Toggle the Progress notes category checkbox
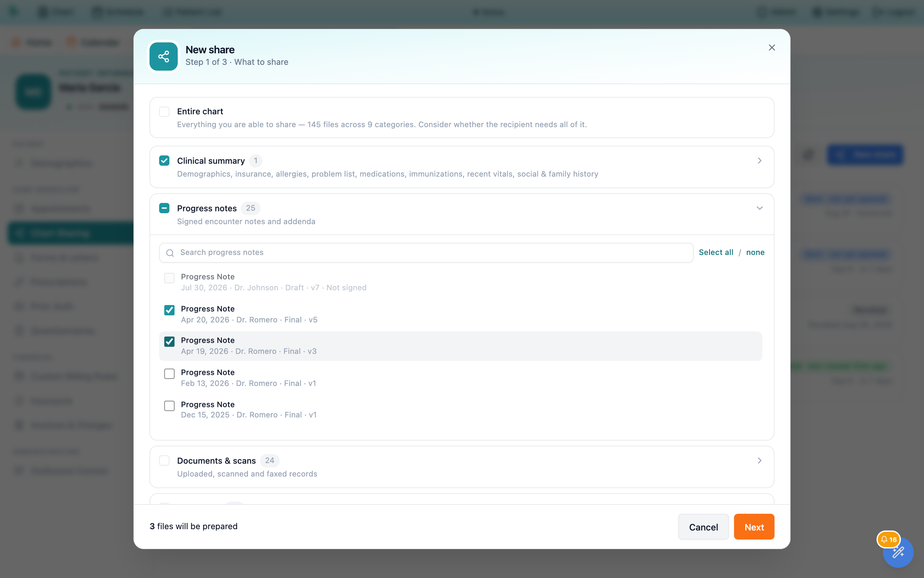 click(x=164, y=208)
